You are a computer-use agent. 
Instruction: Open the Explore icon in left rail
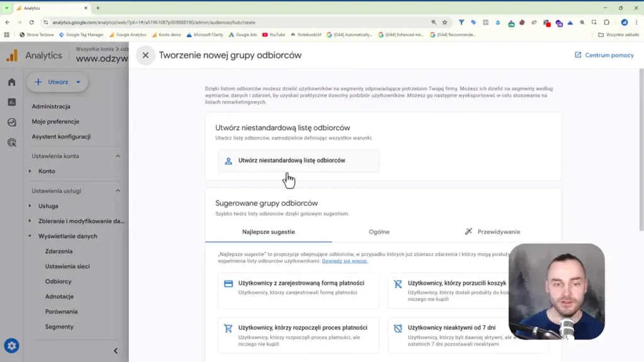11,123
